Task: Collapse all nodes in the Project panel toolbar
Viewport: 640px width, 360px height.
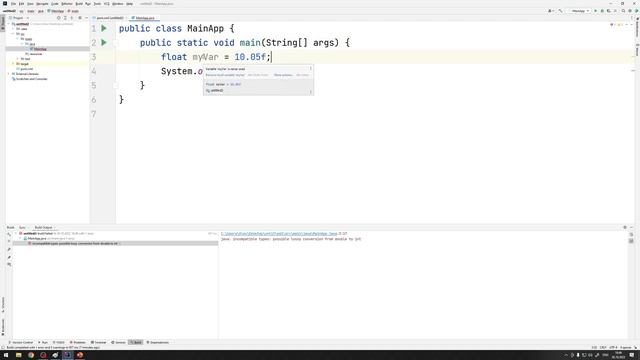Action: (x=72, y=18)
